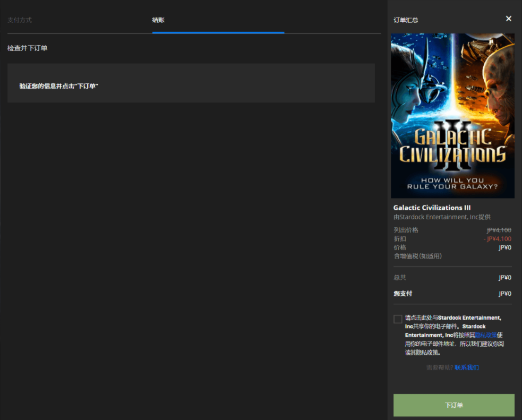This screenshot has height=420, width=522.
Task: Click the 订单汇总 header label
Action: tap(406, 20)
